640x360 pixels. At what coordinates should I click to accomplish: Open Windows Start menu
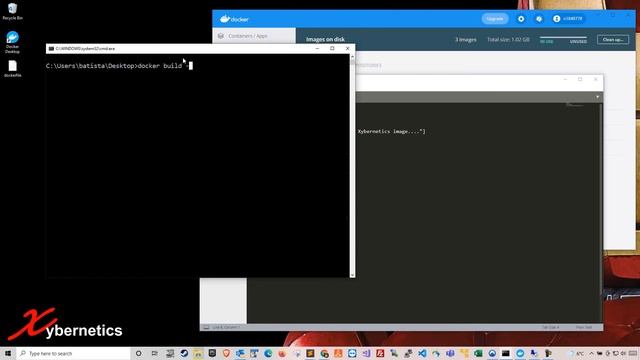point(8,353)
